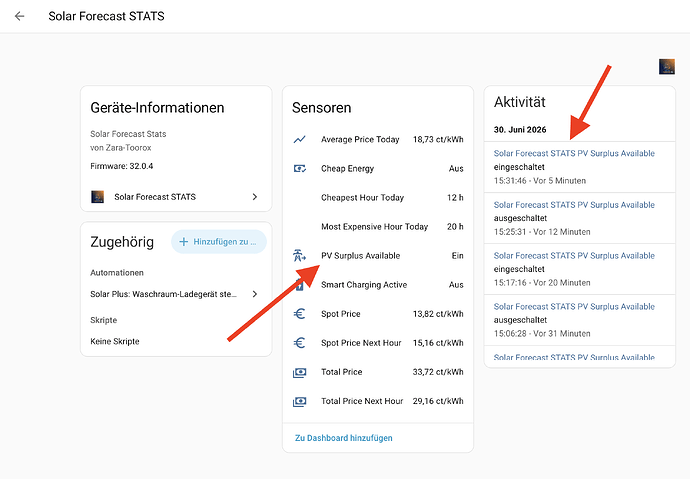Click the Hinzufügen zu button
The width and height of the screenshot is (690, 479).
coord(219,241)
